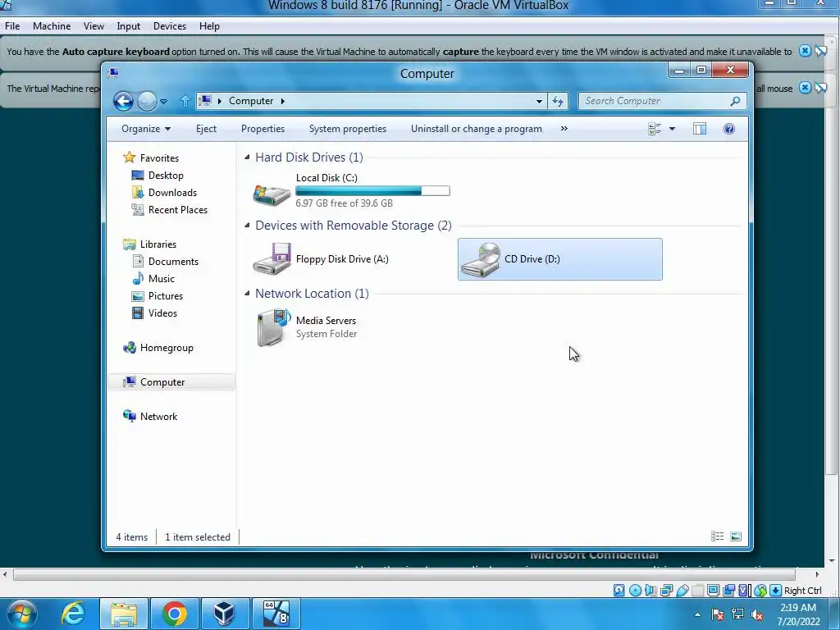Open Windows Explorer taskbar icon
This screenshot has width=840, height=630.
124,614
